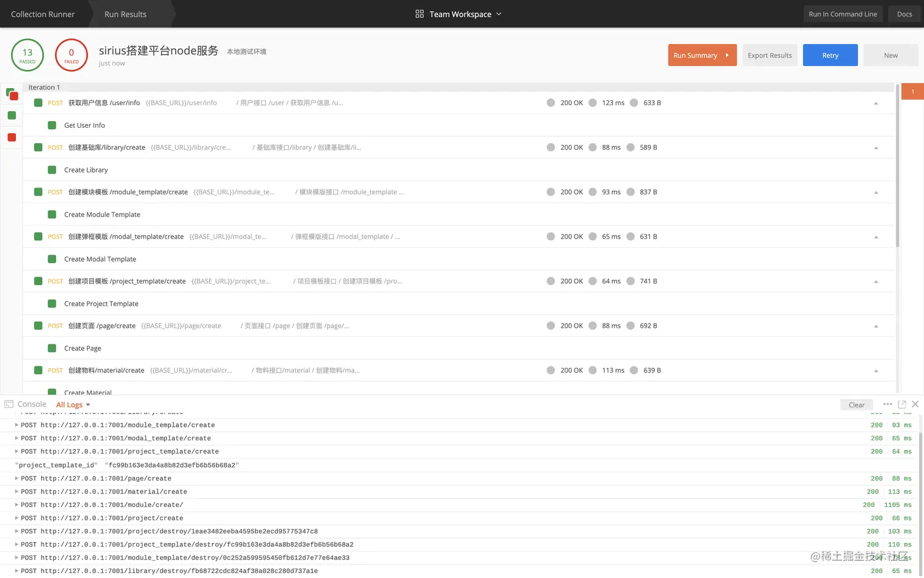Start a New run
Viewport: 924px width, 578px height.
click(x=890, y=55)
